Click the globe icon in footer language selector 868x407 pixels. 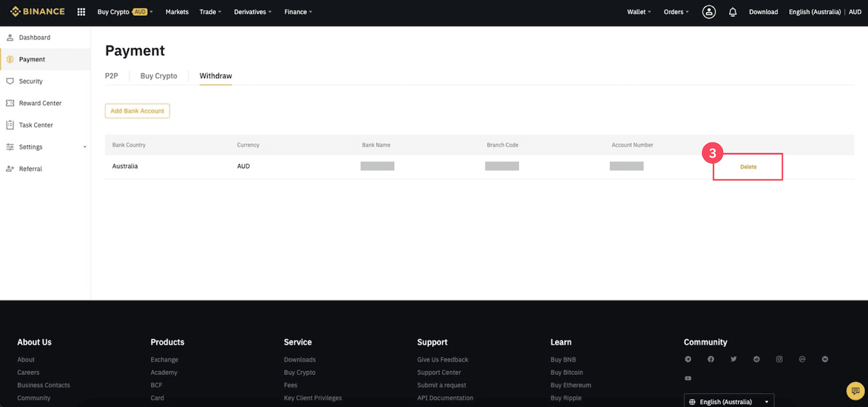(692, 402)
